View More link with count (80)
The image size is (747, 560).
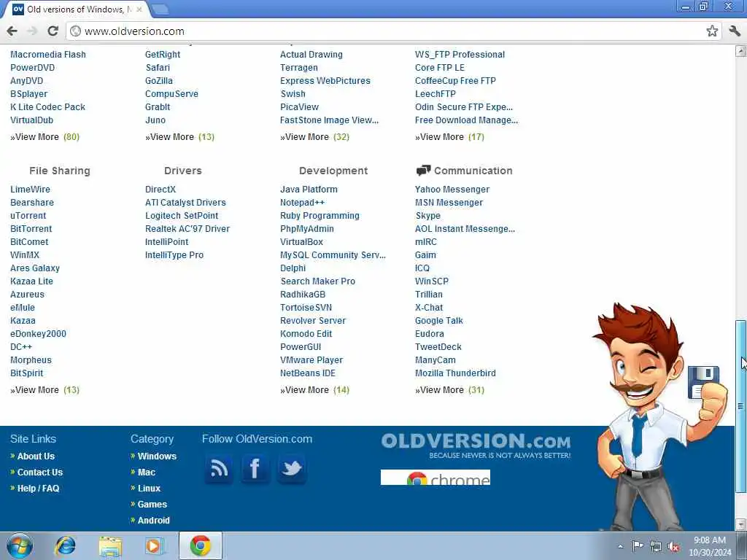pos(44,137)
